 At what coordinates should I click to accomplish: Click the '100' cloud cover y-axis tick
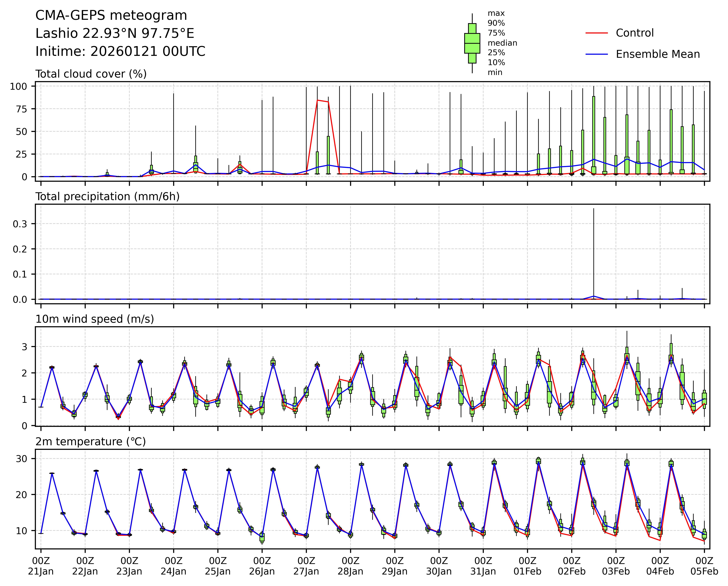tap(18, 86)
